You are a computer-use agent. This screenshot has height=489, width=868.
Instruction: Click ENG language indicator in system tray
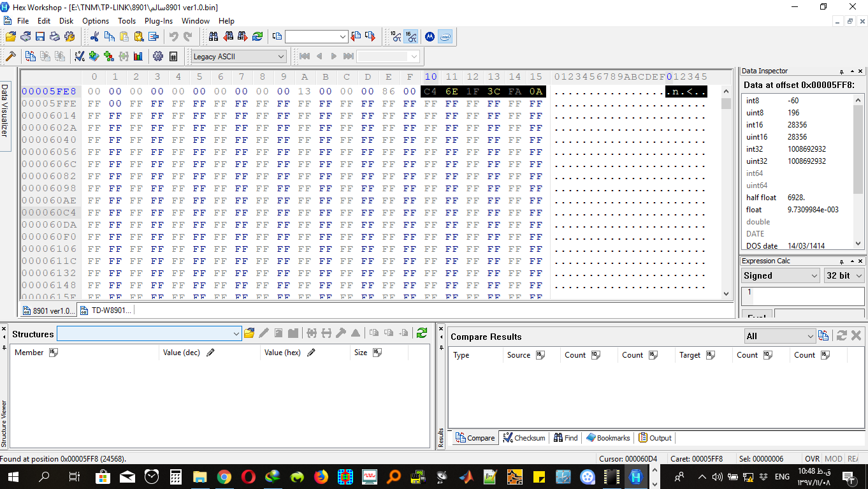coord(782,476)
